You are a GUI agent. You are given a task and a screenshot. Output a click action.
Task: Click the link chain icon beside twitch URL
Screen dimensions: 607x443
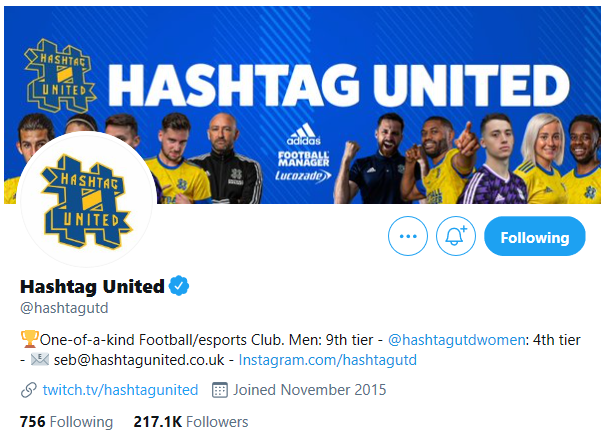[28, 390]
